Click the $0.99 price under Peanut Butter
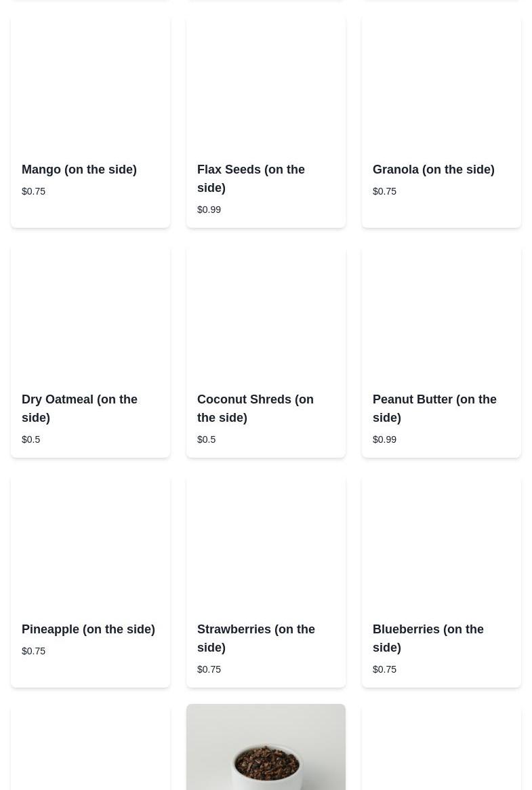Screen dimensions: 532x790 [x=384, y=439]
